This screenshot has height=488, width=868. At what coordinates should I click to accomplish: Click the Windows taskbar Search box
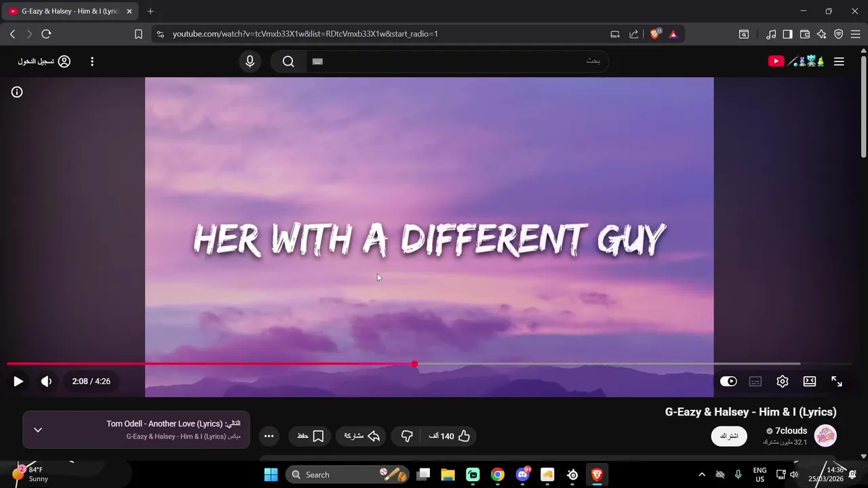click(347, 474)
